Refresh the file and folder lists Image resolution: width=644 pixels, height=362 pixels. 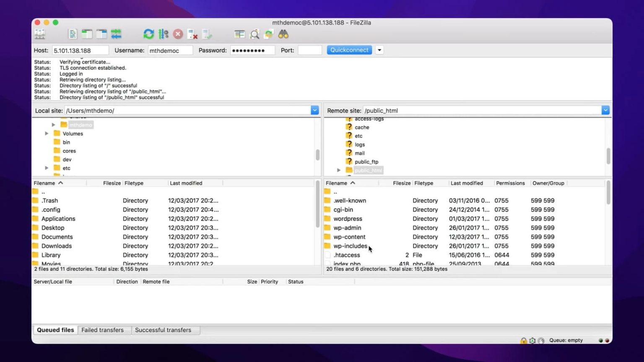click(148, 34)
